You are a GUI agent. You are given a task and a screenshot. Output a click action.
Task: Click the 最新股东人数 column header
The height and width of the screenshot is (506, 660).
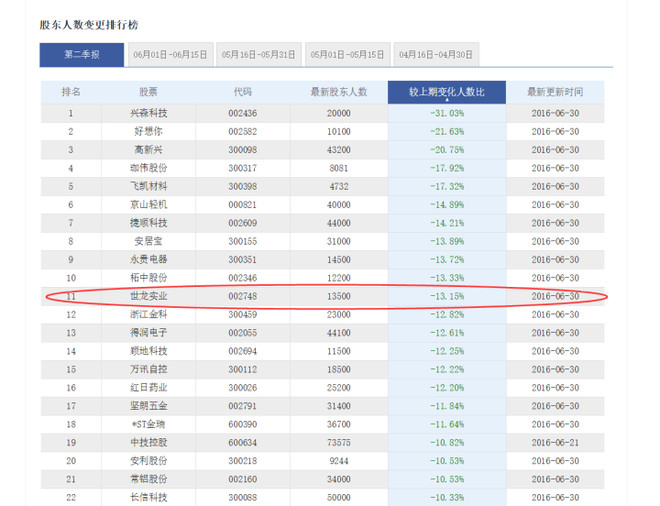[x=339, y=92]
